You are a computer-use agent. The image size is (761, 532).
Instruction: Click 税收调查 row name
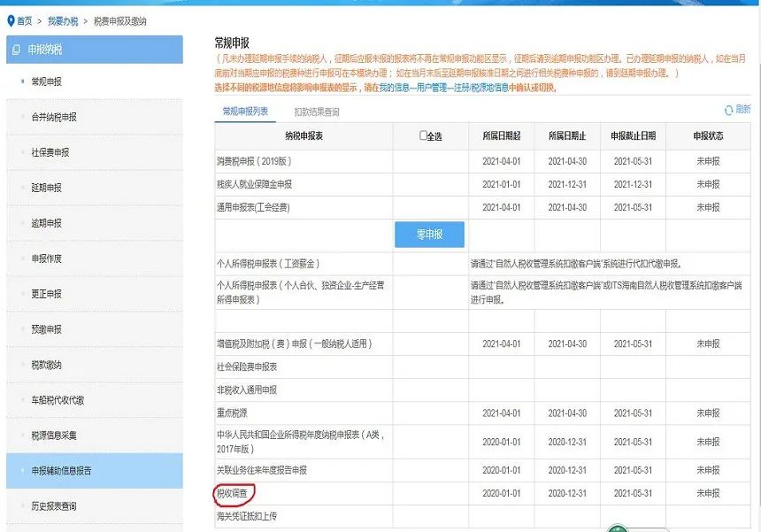(x=232, y=494)
